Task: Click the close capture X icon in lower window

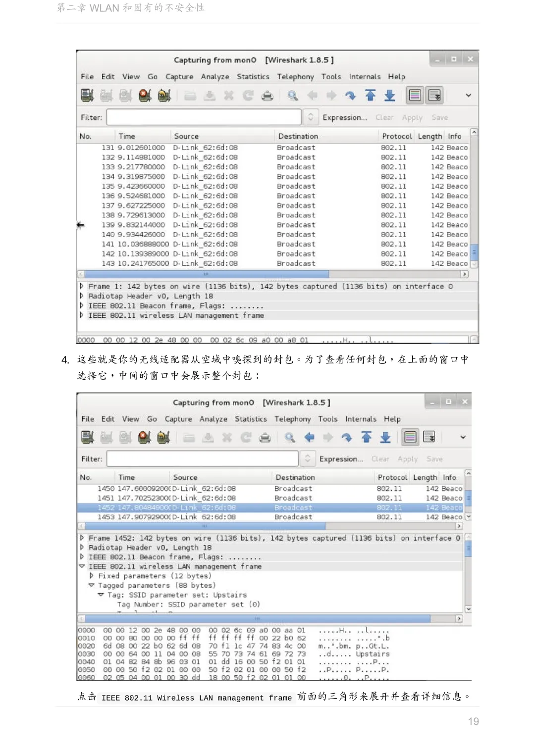Action: (x=227, y=438)
